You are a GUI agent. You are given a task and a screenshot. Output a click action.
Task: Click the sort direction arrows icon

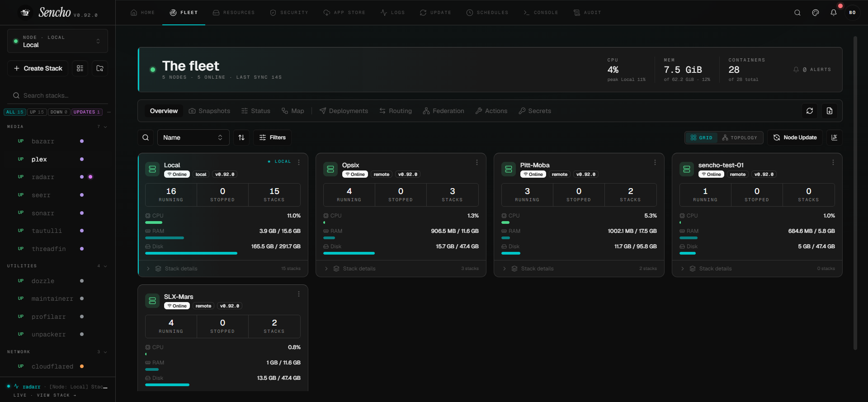pyautogui.click(x=241, y=137)
